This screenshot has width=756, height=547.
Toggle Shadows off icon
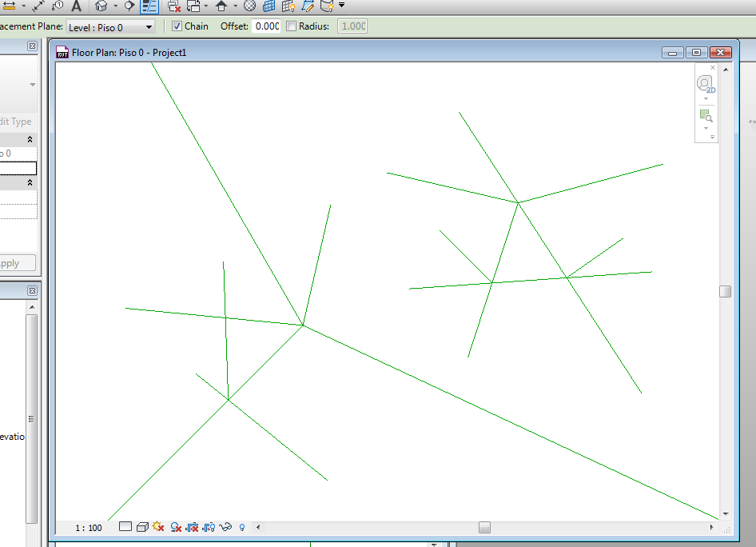(x=176, y=527)
